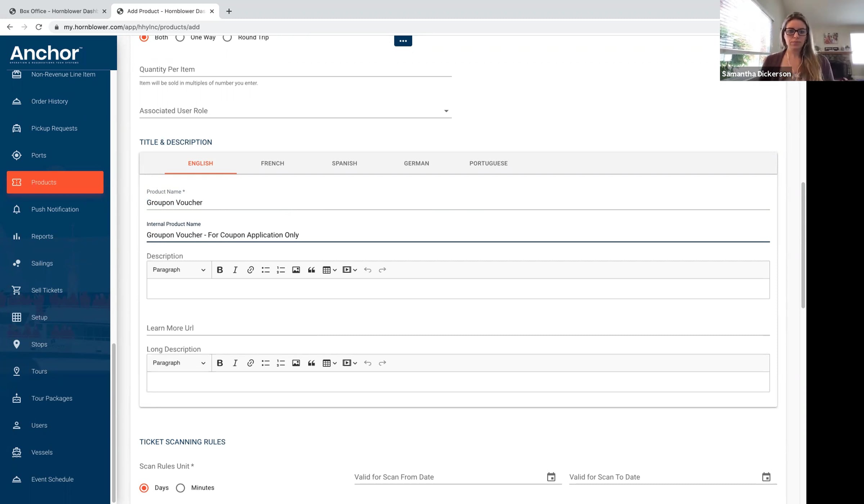Viewport: 864px width, 504px height.
Task: Undo in Long Description toolbar
Action: tap(367, 363)
